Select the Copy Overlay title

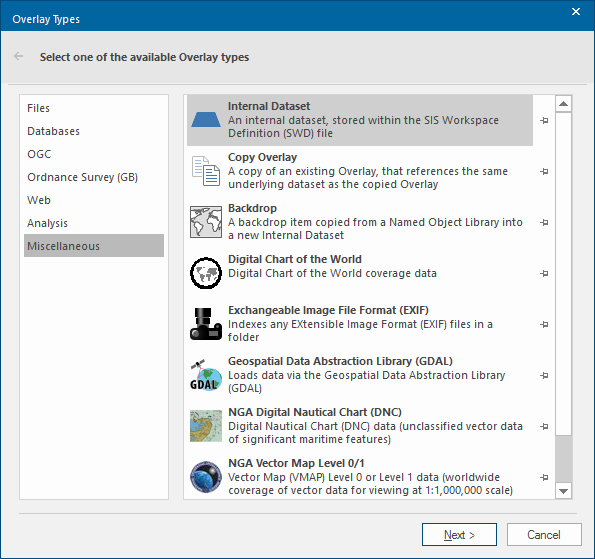click(x=262, y=157)
